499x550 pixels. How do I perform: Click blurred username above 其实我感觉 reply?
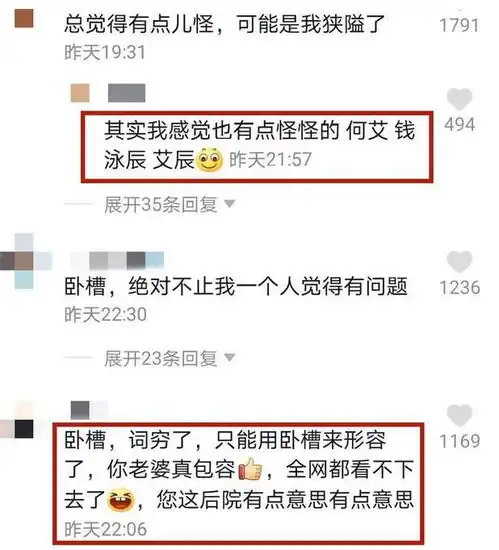[127, 93]
